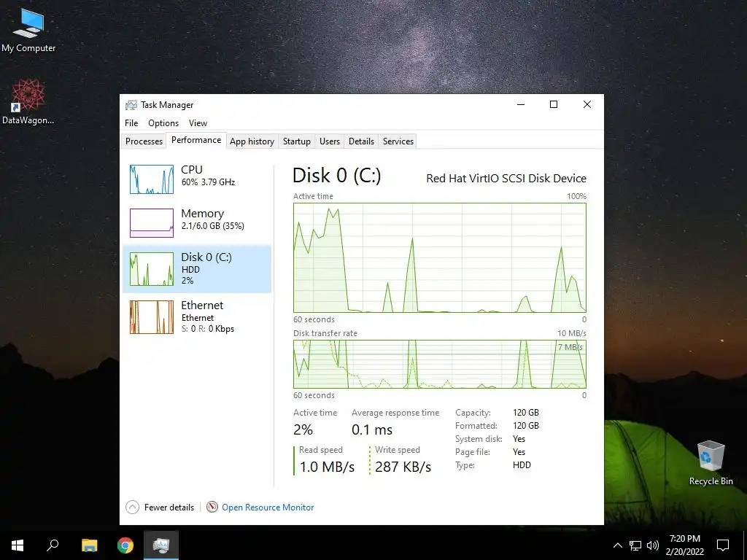Viewport: 747px width, 560px height.
Task: Open taskbar search magnifier
Action: (x=53, y=545)
